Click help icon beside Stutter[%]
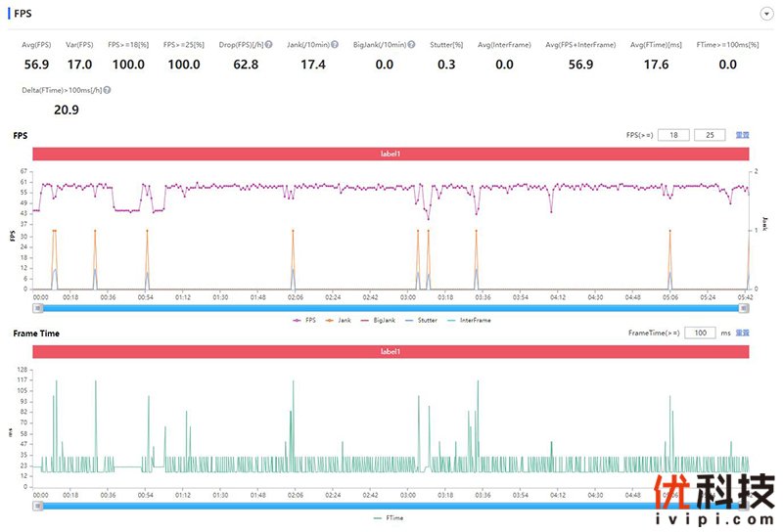This screenshot has height=532, width=783. (x=466, y=45)
